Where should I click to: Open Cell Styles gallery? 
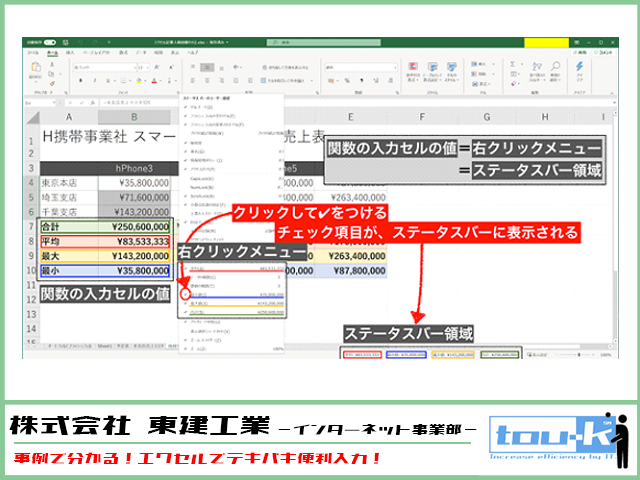tap(451, 71)
